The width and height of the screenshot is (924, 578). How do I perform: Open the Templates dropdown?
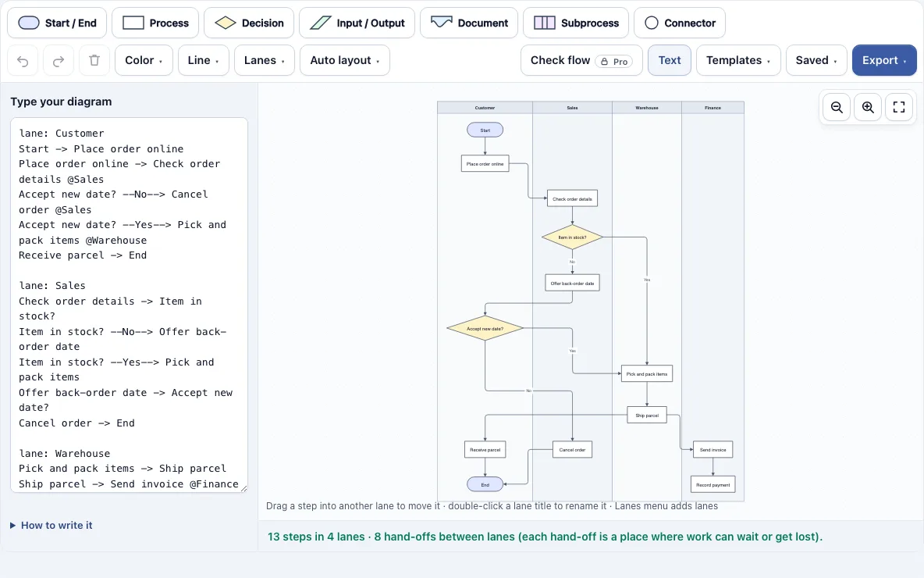tap(738, 60)
